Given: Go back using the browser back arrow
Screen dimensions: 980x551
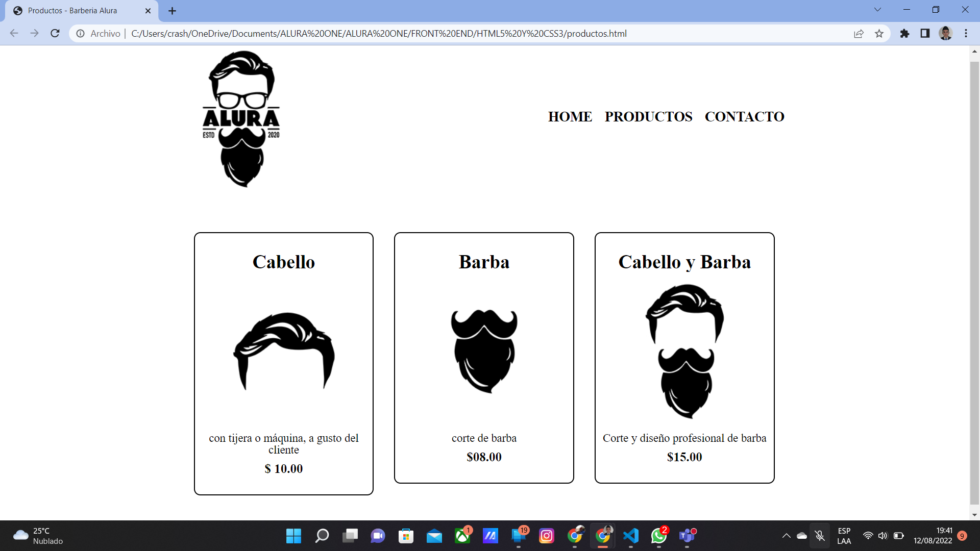Looking at the screenshot, I should pyautogui.click(x=14, y=33).
